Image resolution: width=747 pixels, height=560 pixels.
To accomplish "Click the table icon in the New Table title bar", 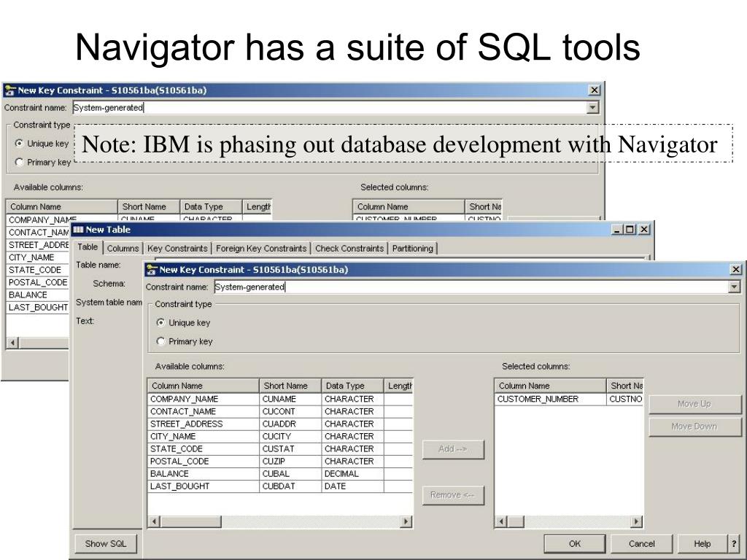I will point(78,230).
